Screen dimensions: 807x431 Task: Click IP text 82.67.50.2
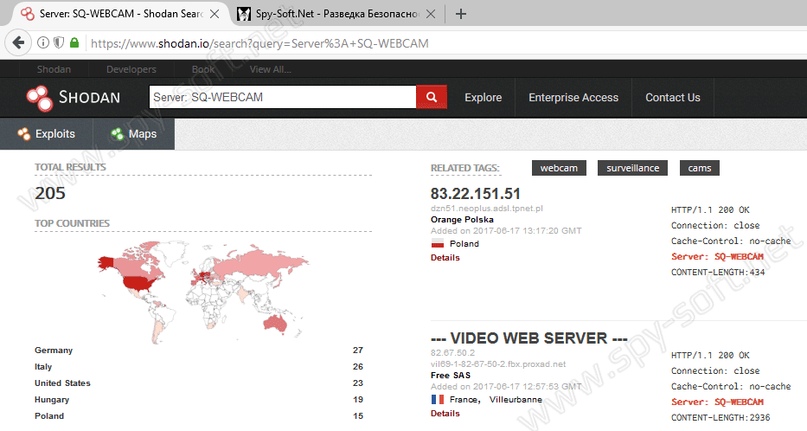(x=453, y=353)
